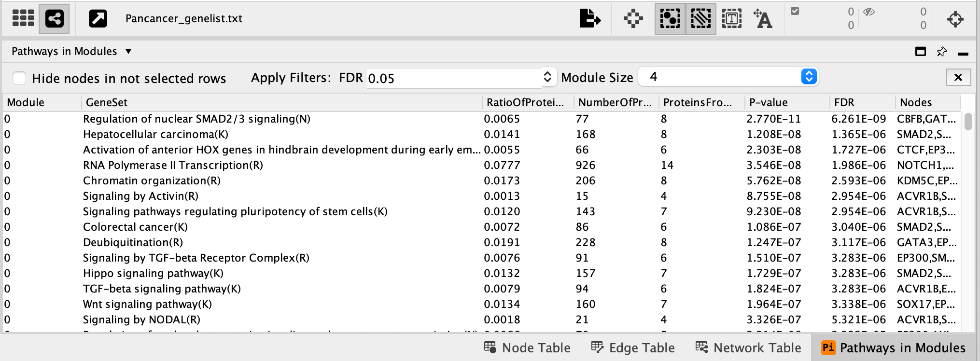Click the FDR filter stepper arrows
This screenshot has width=980, height=361.
[547, 77]
